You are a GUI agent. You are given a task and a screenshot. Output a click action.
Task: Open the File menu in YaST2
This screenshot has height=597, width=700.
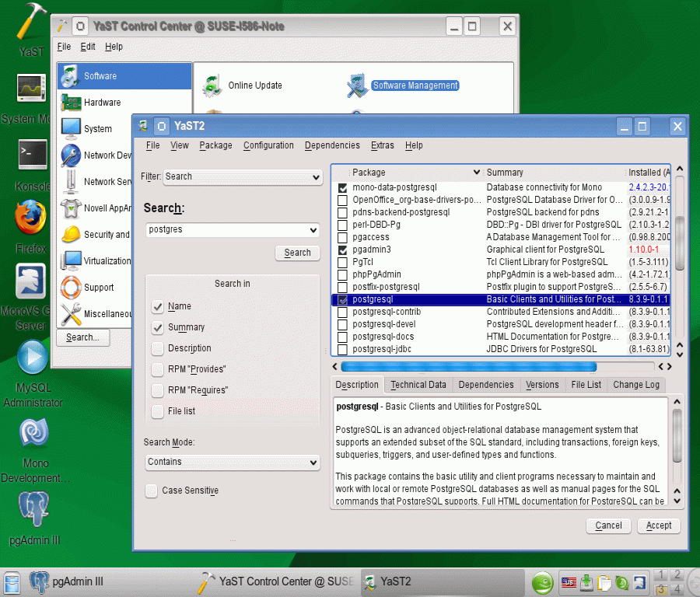point(152,145)
